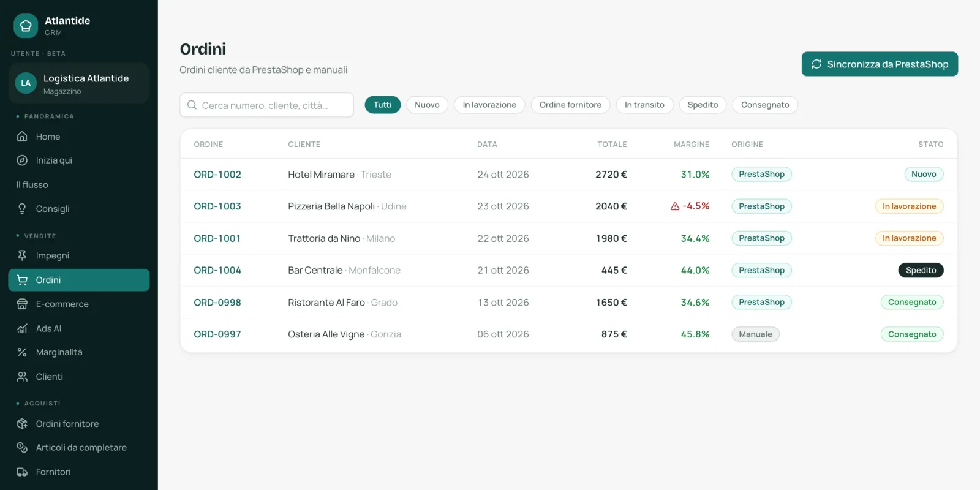The width and height of the screenshot is (980, 490).
Task: Click the Ads AI chart icon
Action: [x=22, y=328]
